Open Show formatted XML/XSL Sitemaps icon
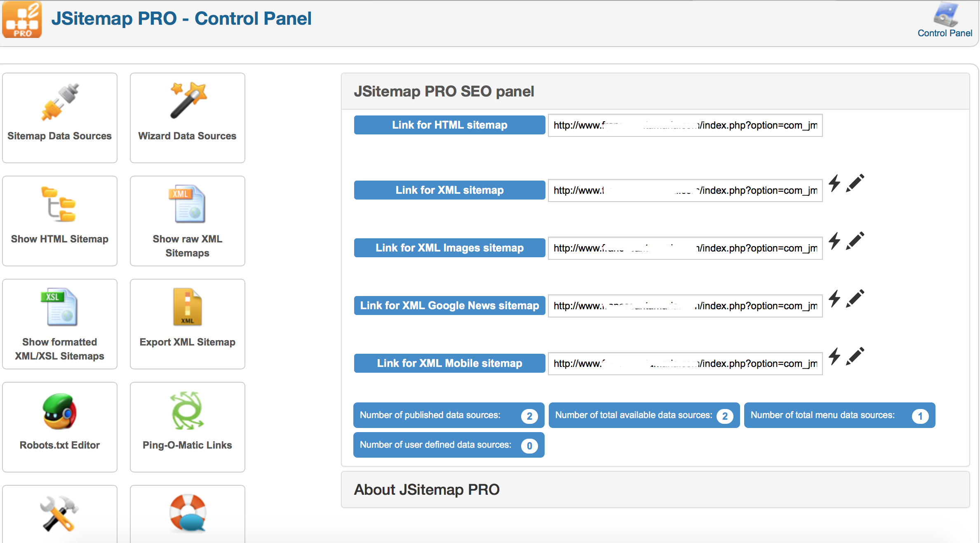This screenshot has height=543, width=980. click(x=60, y=308)
